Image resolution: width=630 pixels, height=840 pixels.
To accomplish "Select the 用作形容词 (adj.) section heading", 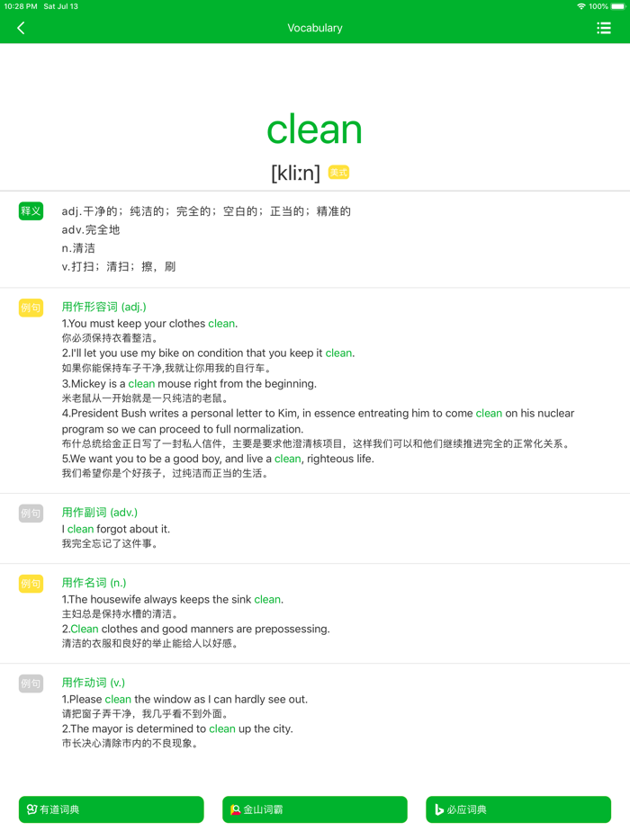I will (103, 307).
